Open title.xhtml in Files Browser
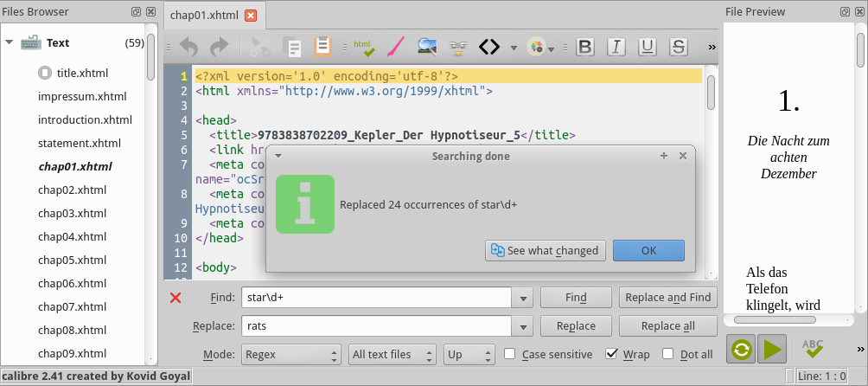 pos(82,73)
